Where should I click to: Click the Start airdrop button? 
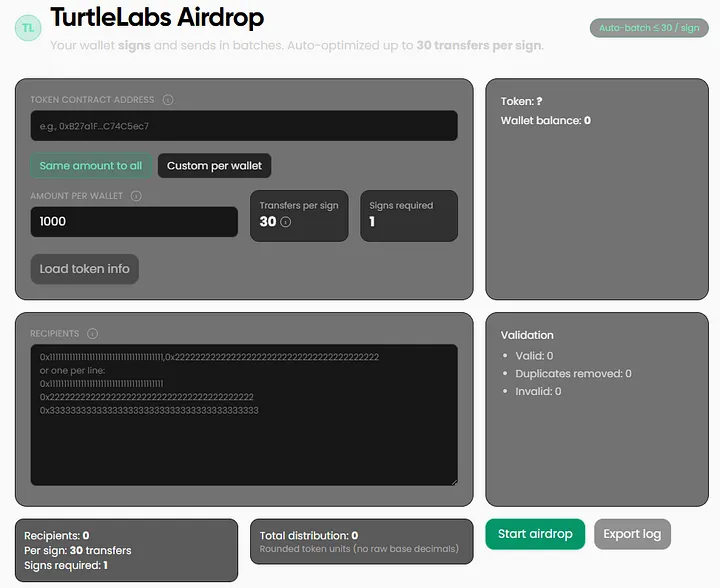pyautogui.click(x=535, y=534)
